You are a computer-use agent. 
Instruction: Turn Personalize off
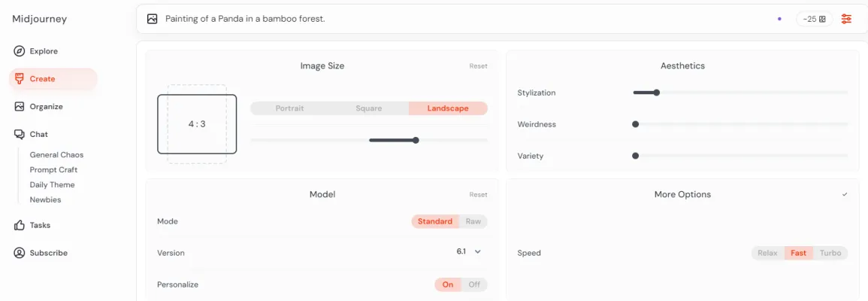coord(474,284)
